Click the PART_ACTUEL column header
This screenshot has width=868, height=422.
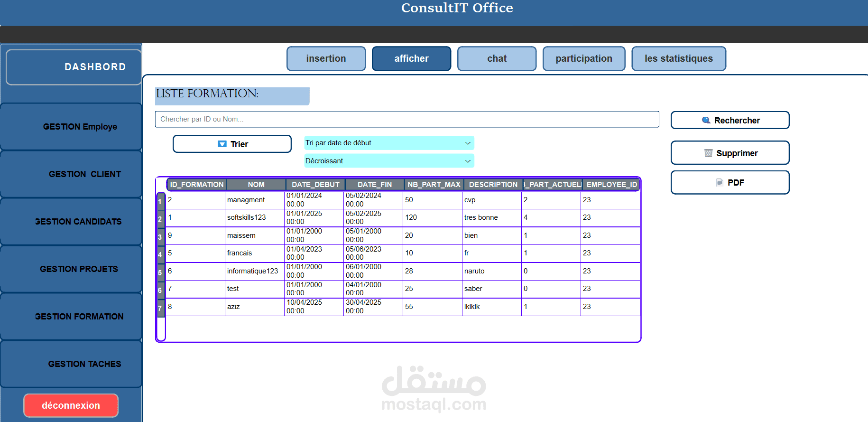553,184
